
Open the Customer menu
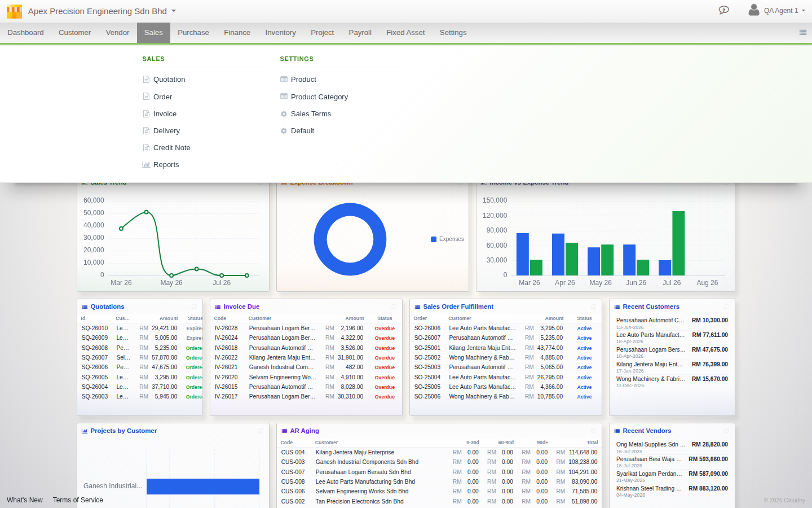pyautogui.click(x=74, y=33)
